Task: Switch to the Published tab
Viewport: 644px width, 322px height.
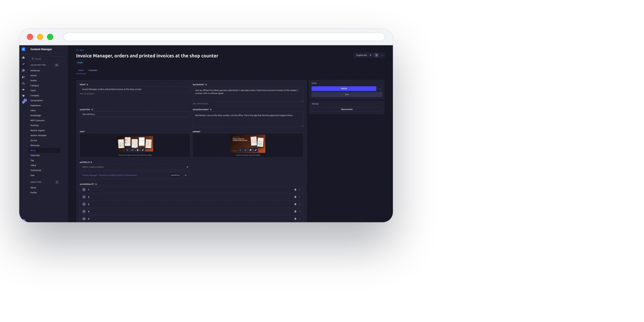Action: (x=93, y=70)
